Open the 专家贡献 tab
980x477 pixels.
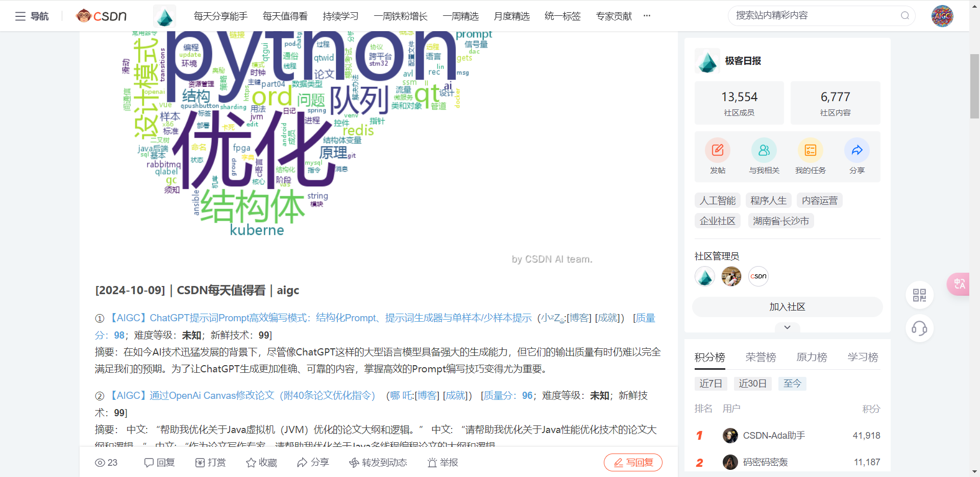pos(614,16)
